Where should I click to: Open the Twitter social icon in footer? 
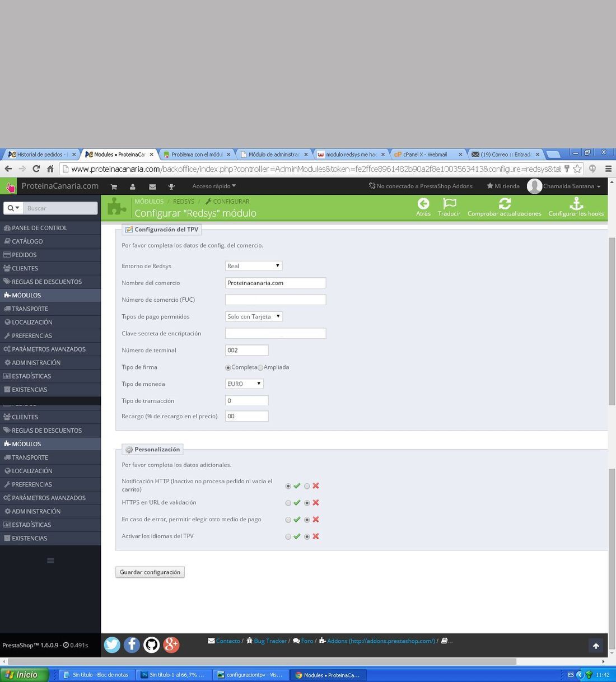112,645
